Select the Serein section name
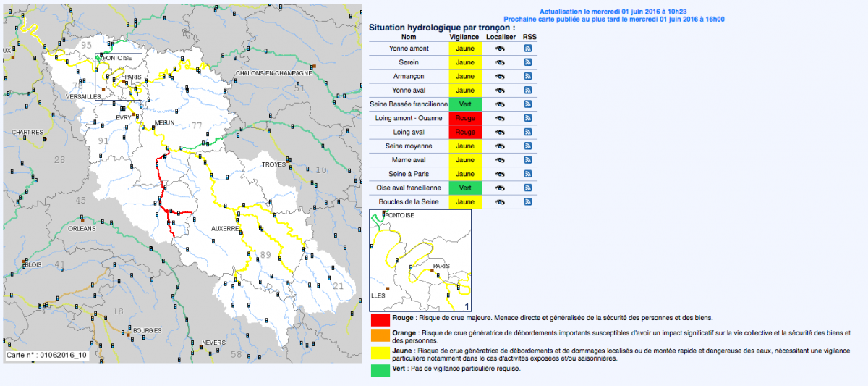Viewport: 868px width, 386px height. coord(409,62)
